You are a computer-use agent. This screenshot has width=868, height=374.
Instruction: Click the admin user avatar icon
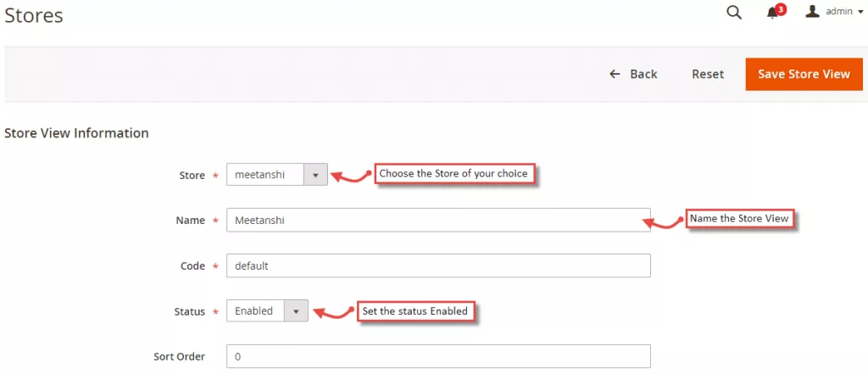tap(812, 12)
